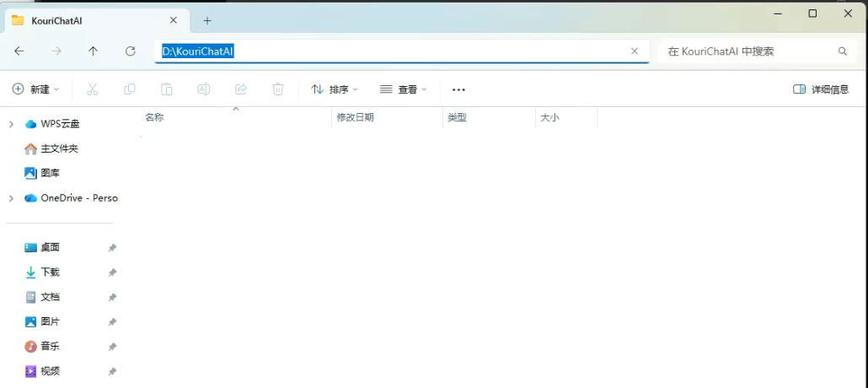Open the 查看 view dropdown
Screen dimensions: 868x388
[x=404, y=89]
